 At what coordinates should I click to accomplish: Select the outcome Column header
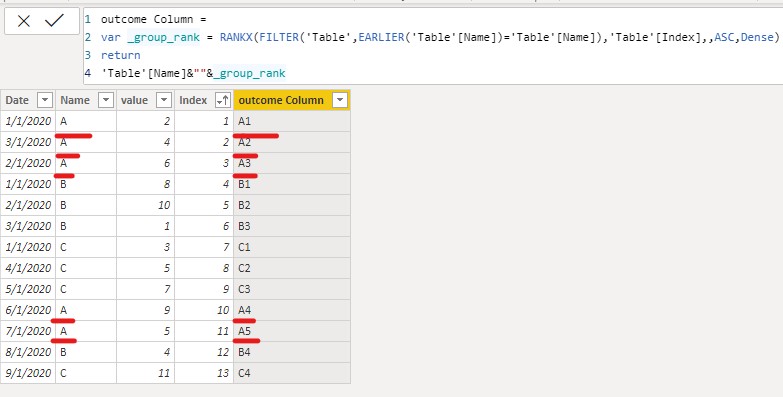[x=292, y=100]
